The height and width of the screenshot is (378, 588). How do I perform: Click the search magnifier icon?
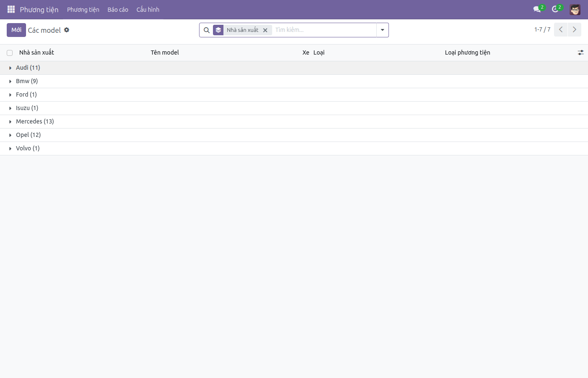(207, 30)
